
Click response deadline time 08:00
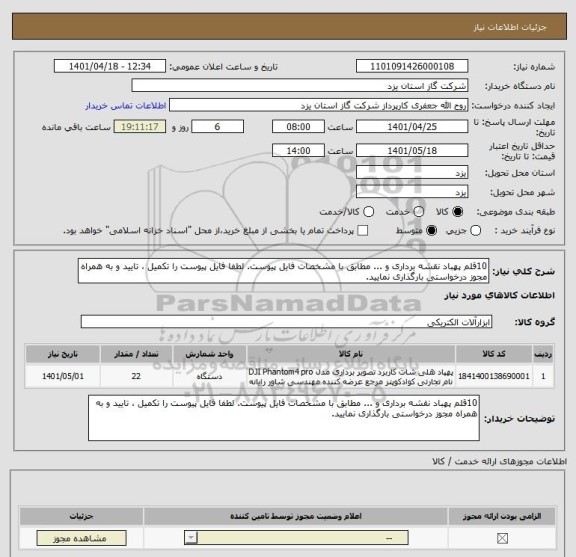click(298, 127)
